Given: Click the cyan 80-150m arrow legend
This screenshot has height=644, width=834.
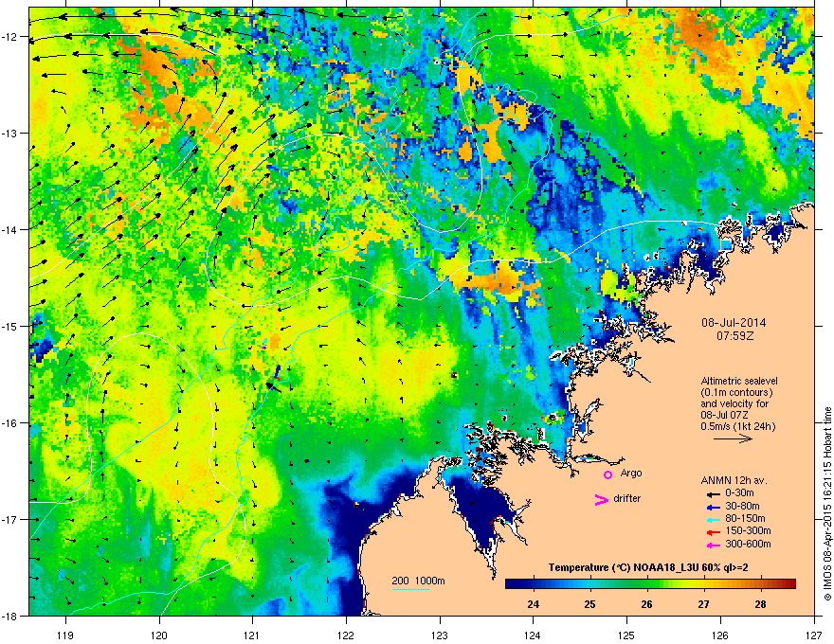Looking at the screenshot, I should coord(713,520).
